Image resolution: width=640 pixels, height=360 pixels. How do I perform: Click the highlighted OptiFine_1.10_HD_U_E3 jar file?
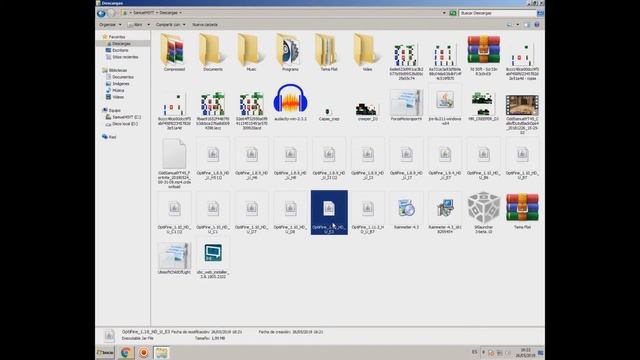click(x=329, y=212)
